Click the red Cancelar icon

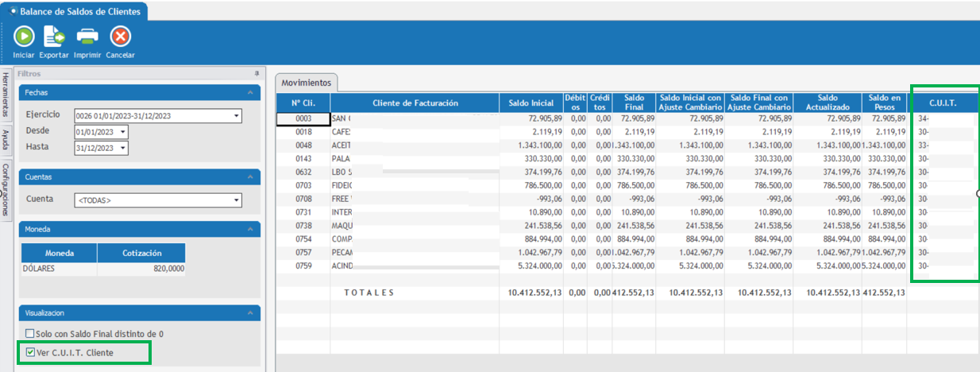[x=120, y=37]
